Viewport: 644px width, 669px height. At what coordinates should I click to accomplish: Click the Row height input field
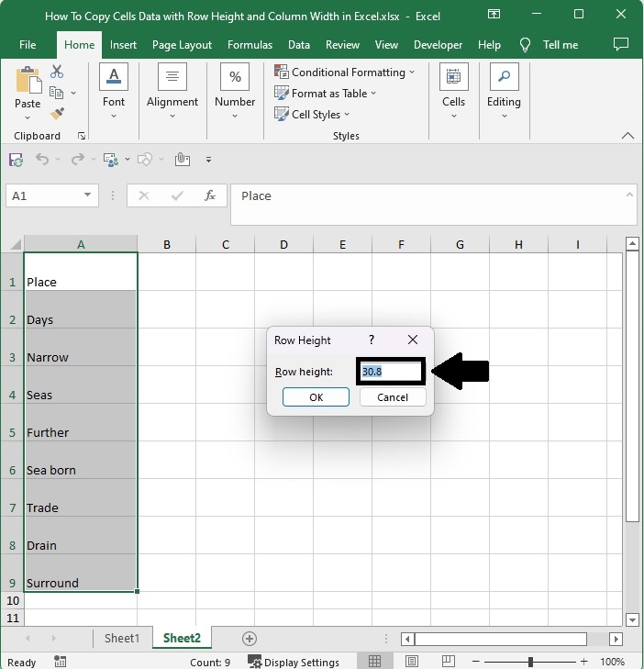click(391, 371)
